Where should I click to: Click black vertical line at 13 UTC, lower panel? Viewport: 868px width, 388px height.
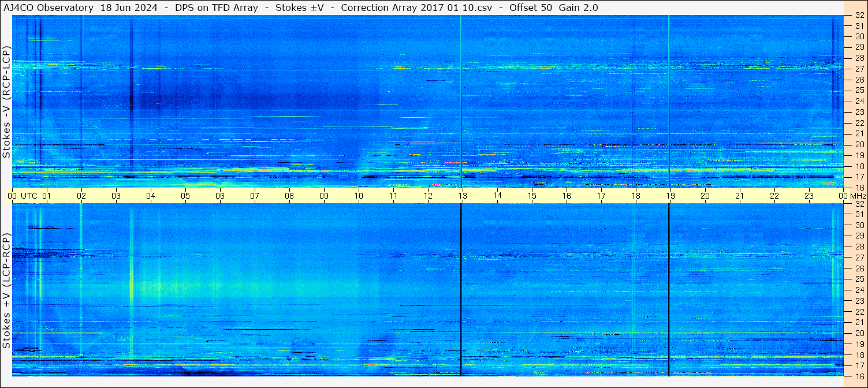tap(461, 290)
